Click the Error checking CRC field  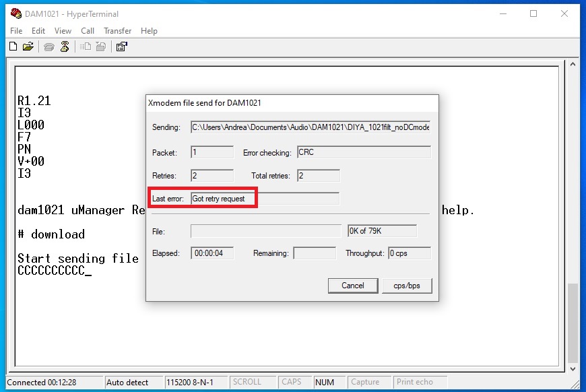click(364, 152)
